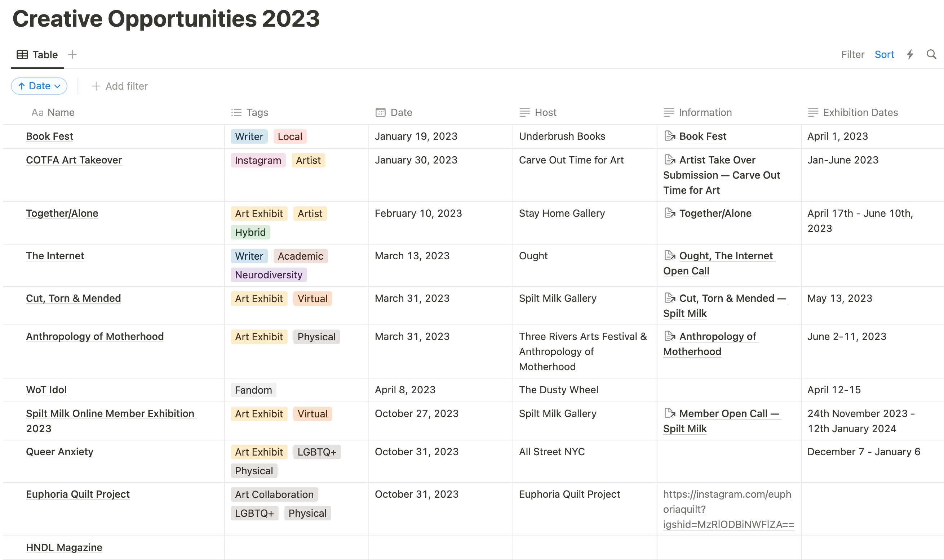Click page icon beside Anthropology of Motherhood info

pyautogui.click(x=669, y=336)
